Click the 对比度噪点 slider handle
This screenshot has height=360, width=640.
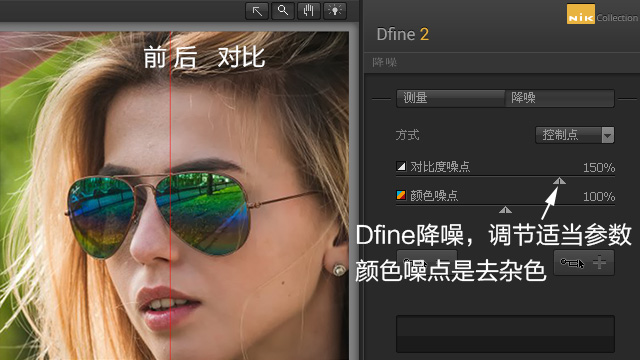click(x=559, y=181)
